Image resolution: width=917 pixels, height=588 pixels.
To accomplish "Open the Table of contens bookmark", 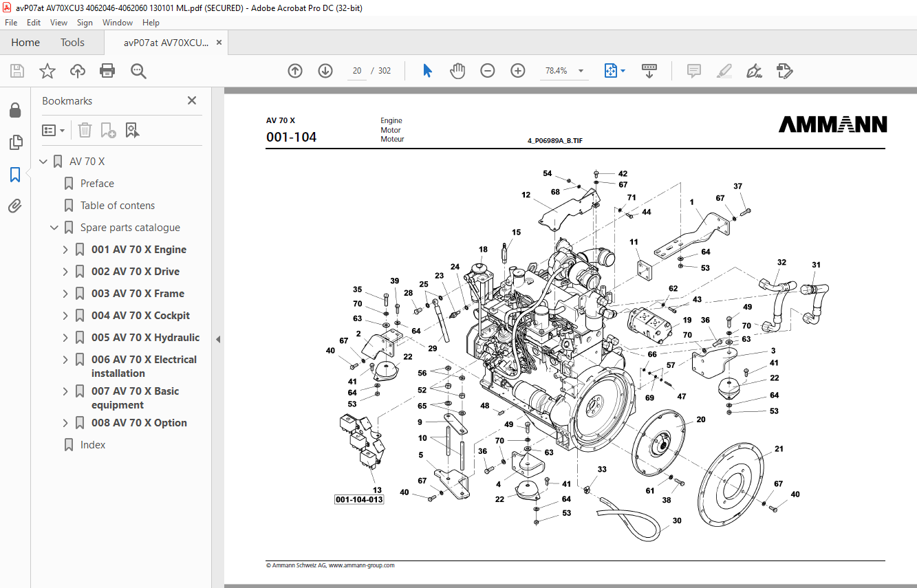I will point(118,206).
